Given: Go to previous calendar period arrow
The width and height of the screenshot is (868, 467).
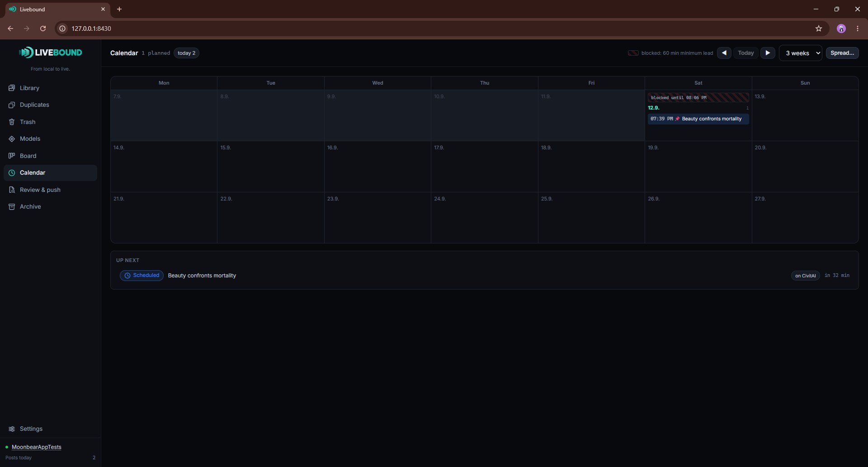Looking at the screenshot, I should [724, 53].
